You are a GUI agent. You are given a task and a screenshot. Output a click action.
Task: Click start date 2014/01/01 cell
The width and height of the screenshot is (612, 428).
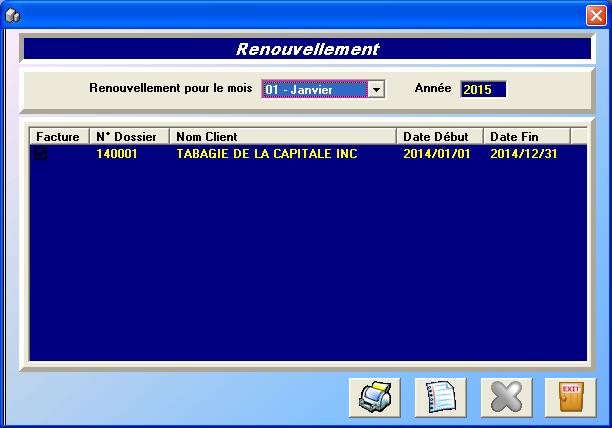(x=435, y=154)
